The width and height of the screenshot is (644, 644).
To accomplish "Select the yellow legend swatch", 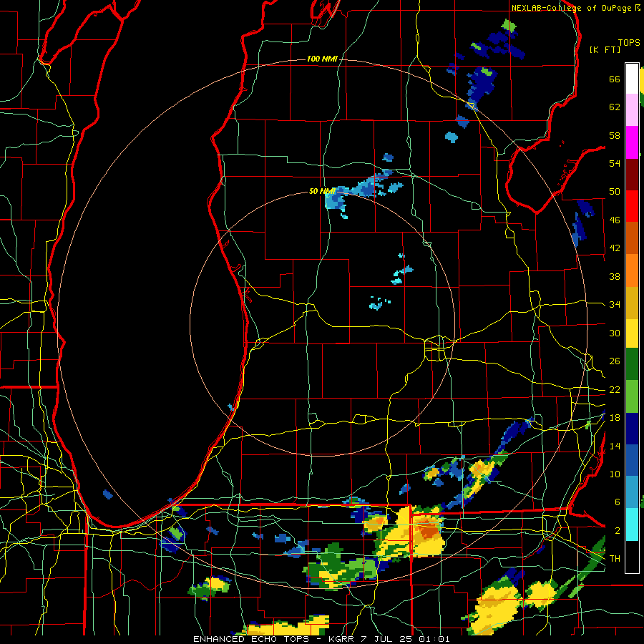I will tap(632, 333).
